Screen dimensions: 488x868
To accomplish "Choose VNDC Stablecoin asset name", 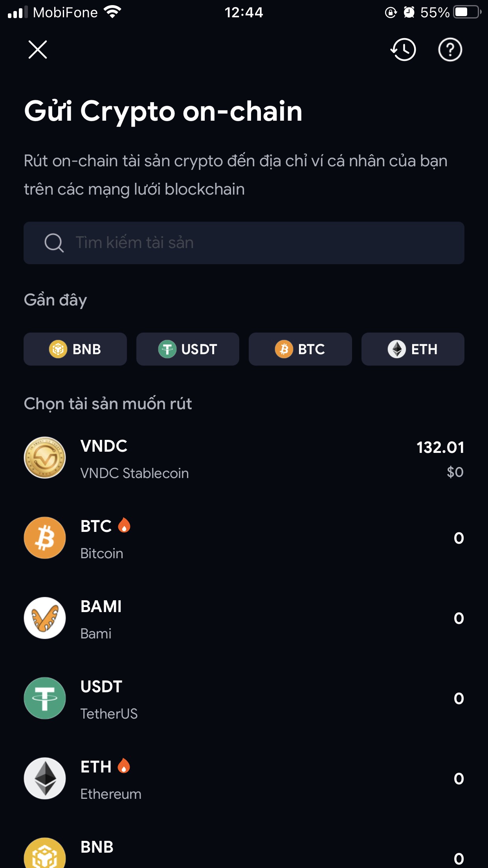I will tap(134, 473).
